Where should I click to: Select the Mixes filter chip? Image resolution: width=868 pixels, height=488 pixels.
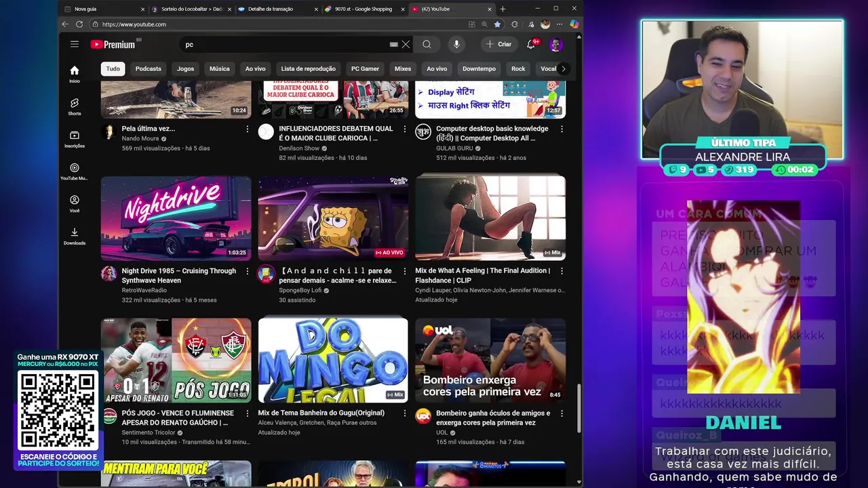coord(403,68)
